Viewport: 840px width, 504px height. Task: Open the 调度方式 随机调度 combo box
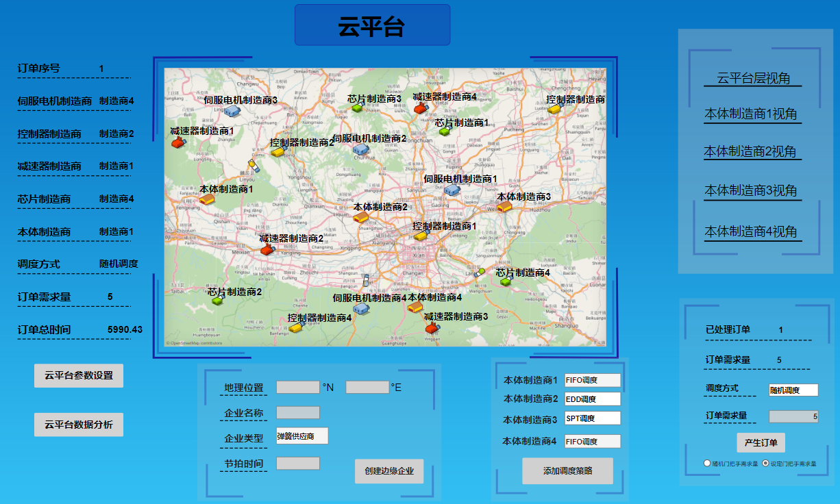pyautogui.click(x=793, y=390)
